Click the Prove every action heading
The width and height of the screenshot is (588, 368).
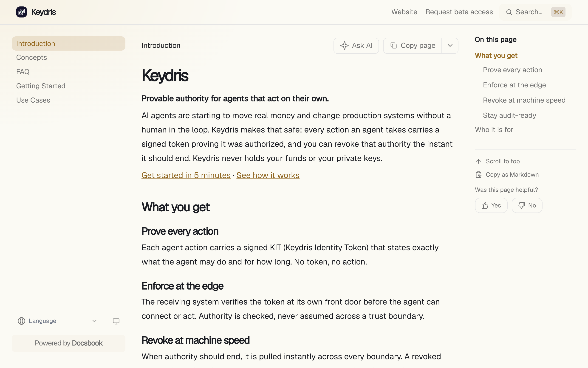click(180, 231)
